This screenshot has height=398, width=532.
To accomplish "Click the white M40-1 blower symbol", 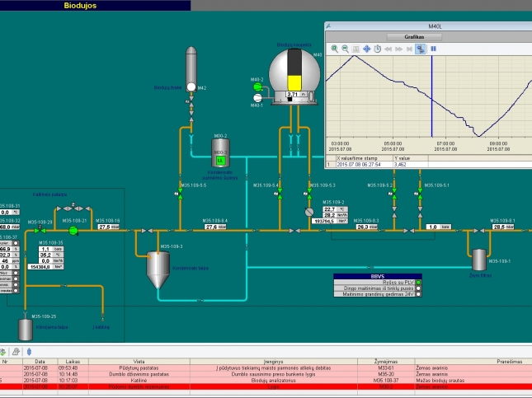I will pos(258,98).
